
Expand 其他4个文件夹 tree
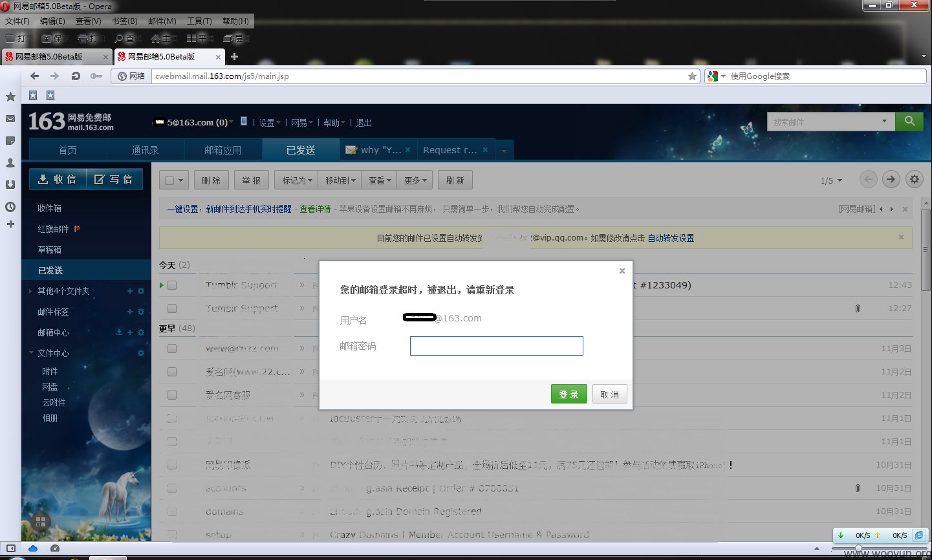pyautogui.click(x=30, y=292)
